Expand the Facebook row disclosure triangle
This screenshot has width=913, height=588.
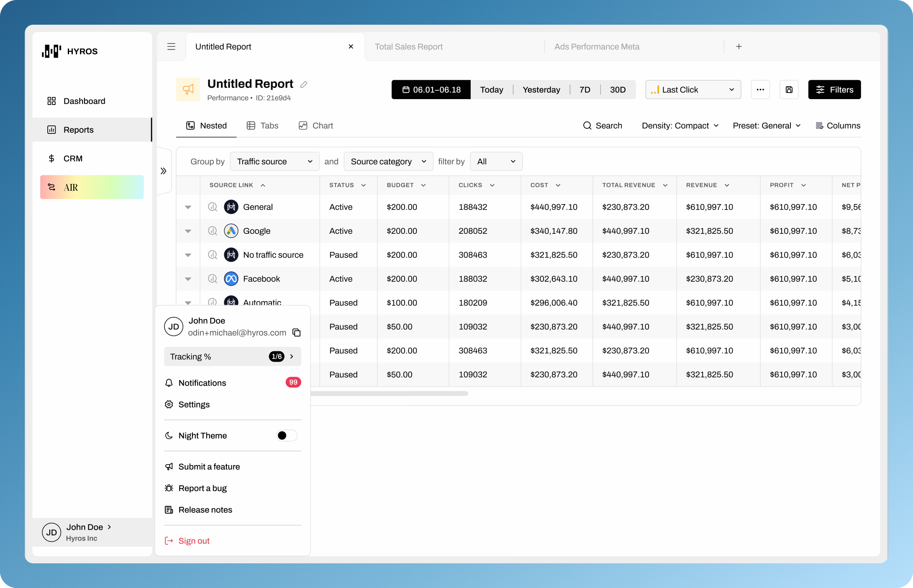188,279
